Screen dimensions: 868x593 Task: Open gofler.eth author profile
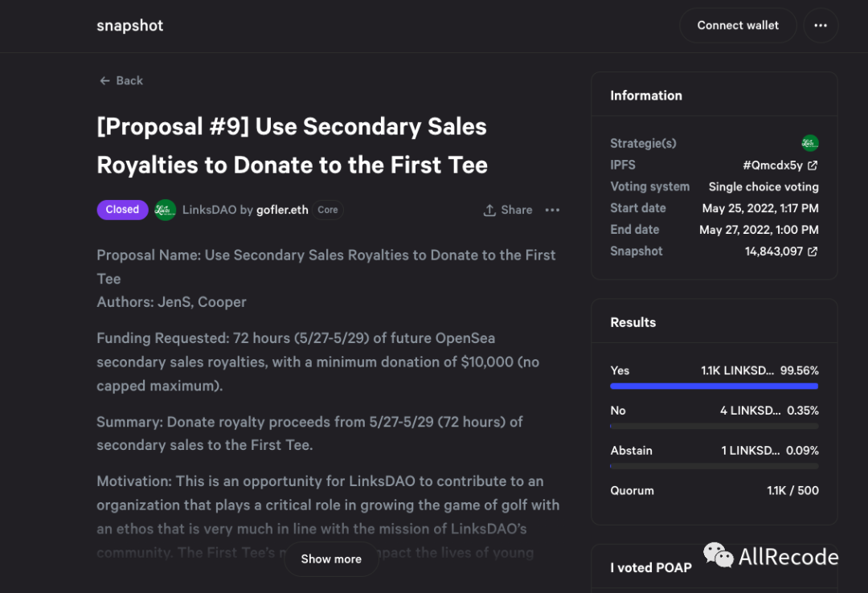[x=282, y=210]
